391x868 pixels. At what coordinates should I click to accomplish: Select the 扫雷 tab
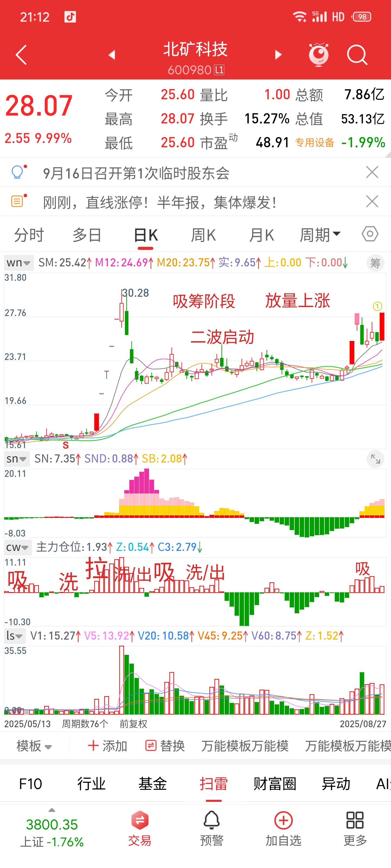point(213,784)
